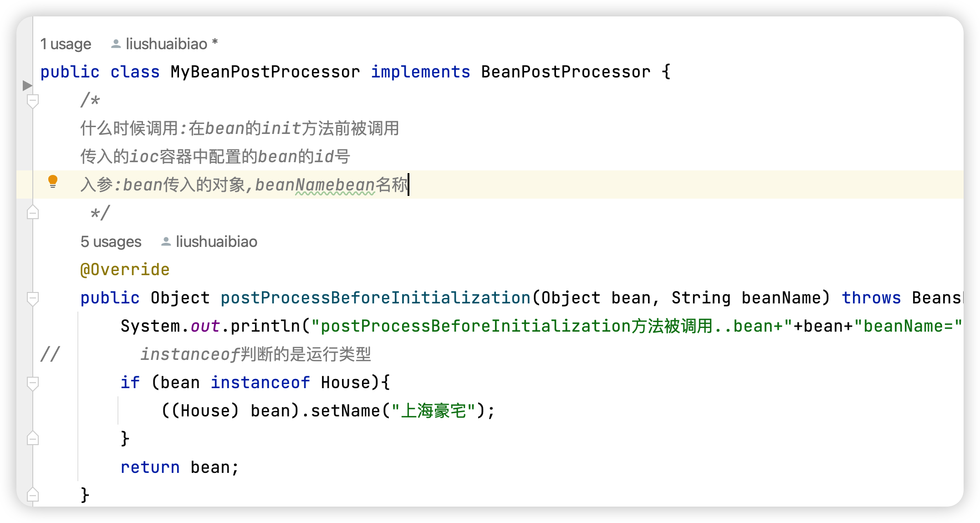This screenshot has width=980, height=523.
Task: Click the author icon next to liushuaibiao *
Action: 116,44
